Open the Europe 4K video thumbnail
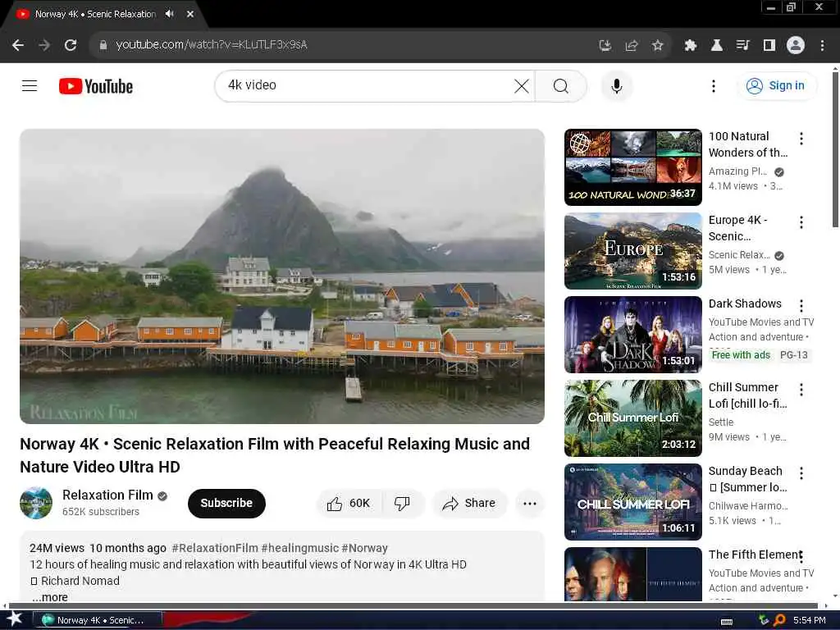Image resolution: width=840 pixels, height=630 pixels. coord(633,251)
